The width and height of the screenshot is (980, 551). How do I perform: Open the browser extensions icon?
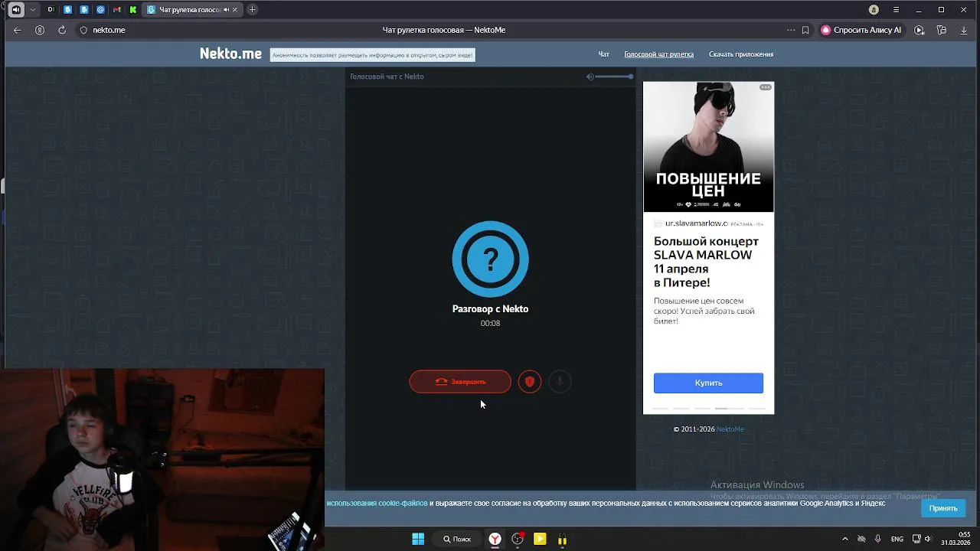point(942,30)
